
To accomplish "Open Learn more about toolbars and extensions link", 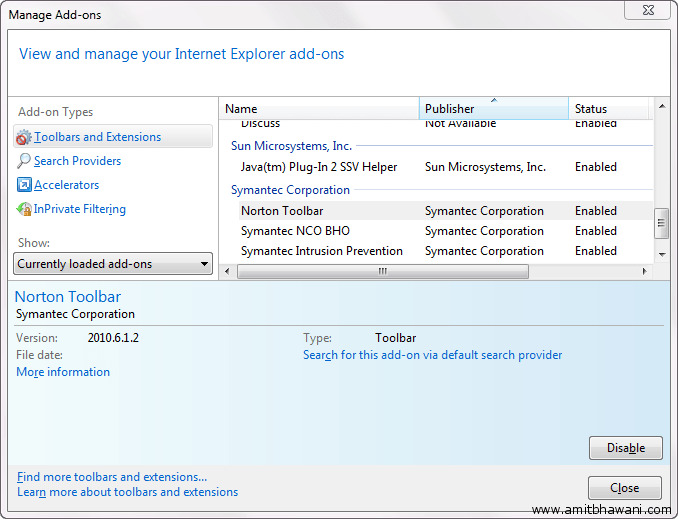I will tap(128, 492).
